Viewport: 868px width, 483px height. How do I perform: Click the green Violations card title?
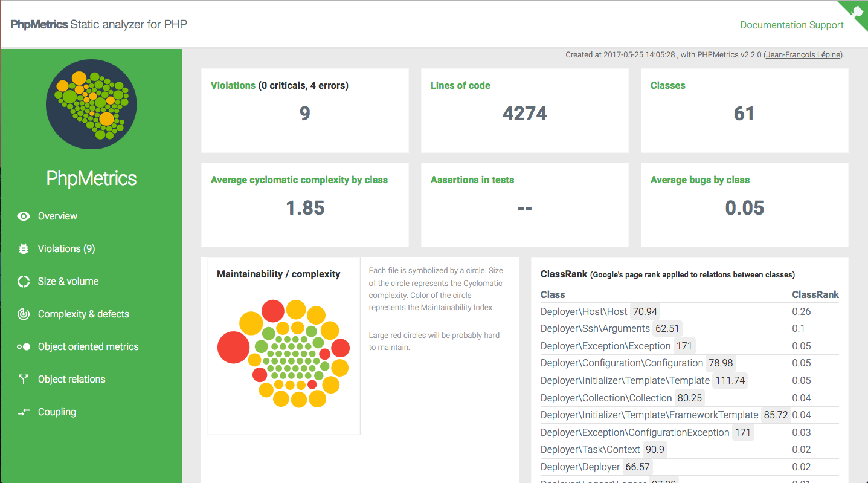tap(233, 86)
